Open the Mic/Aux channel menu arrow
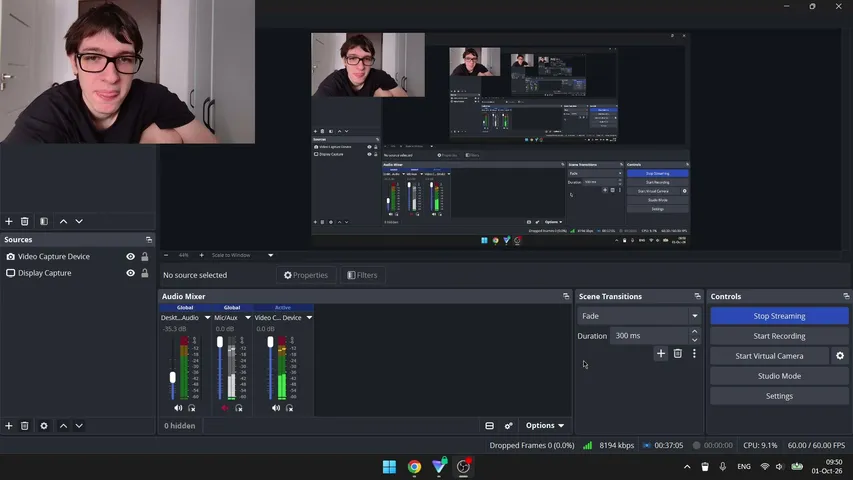853x480 pixels. click(x=248, y=318)
